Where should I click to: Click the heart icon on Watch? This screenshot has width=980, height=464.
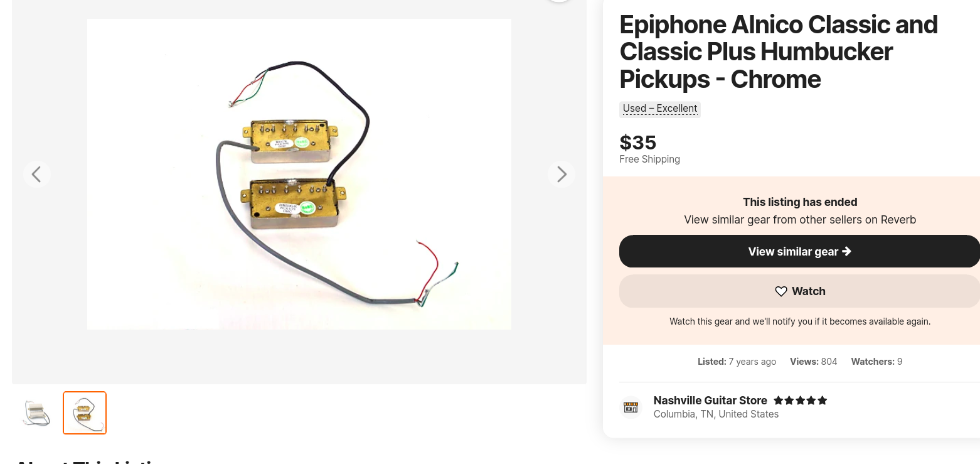781,291
